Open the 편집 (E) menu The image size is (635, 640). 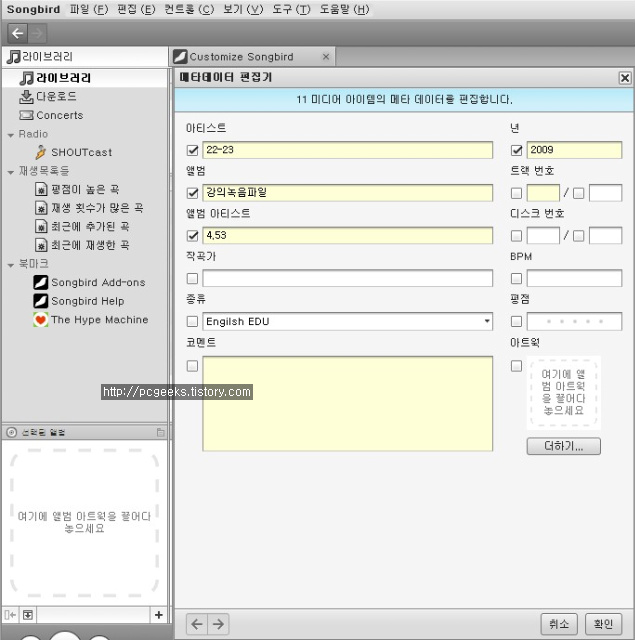pos(136,9)
